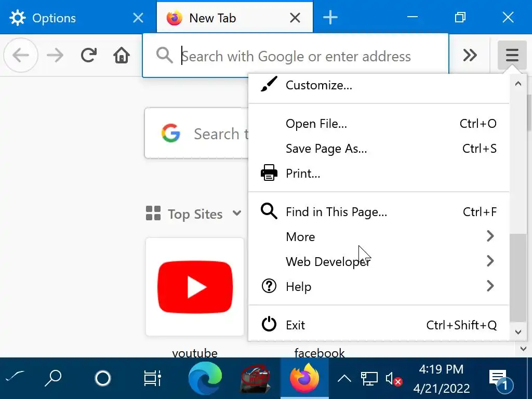
Task: Select the New Tab tab
Action: pos(235,18)
